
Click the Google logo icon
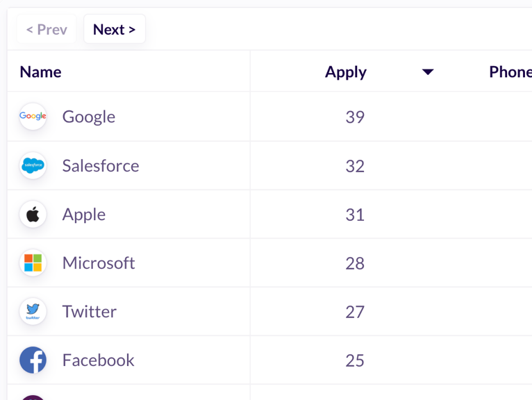point(33,117)
